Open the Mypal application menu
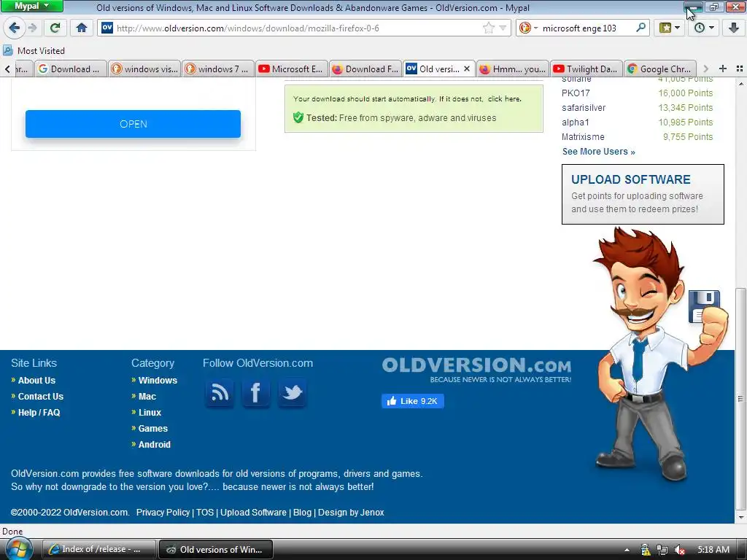Viewport: 747px width, 560px height. click(x=31, y=6)
